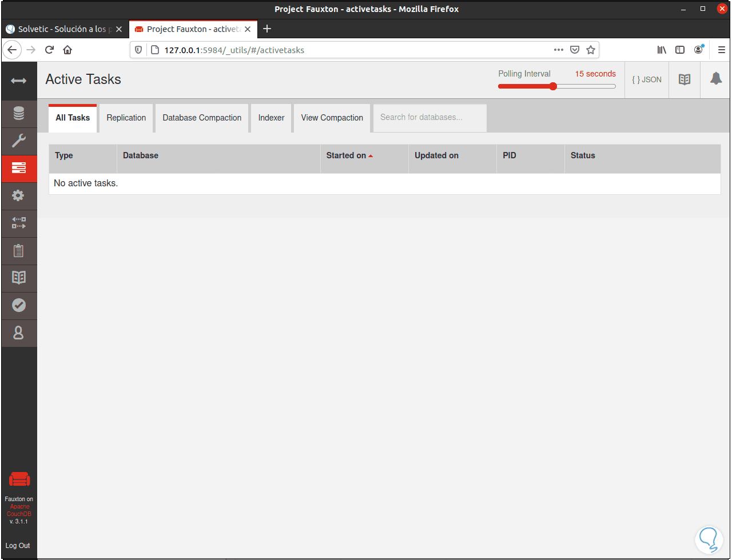The height and width of the screenshot is (560, 732).
Task: Adjust the Polling Interval slider handle
Action: [552, 86]
